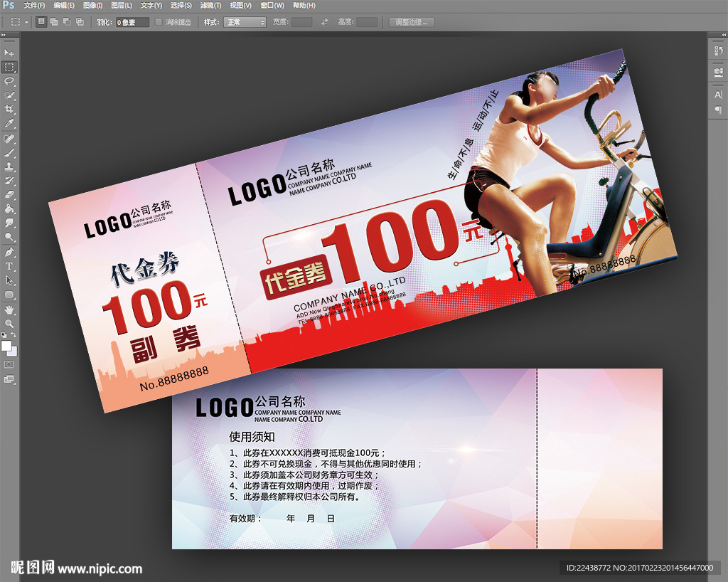
Task: Select the Rectangular Marquee tool in toolbox
Action: click(9, 68)
